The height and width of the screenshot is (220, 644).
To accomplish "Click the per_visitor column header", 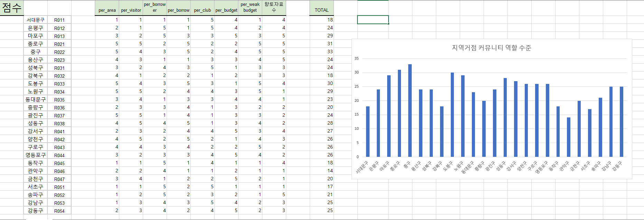I will (131, 10).
